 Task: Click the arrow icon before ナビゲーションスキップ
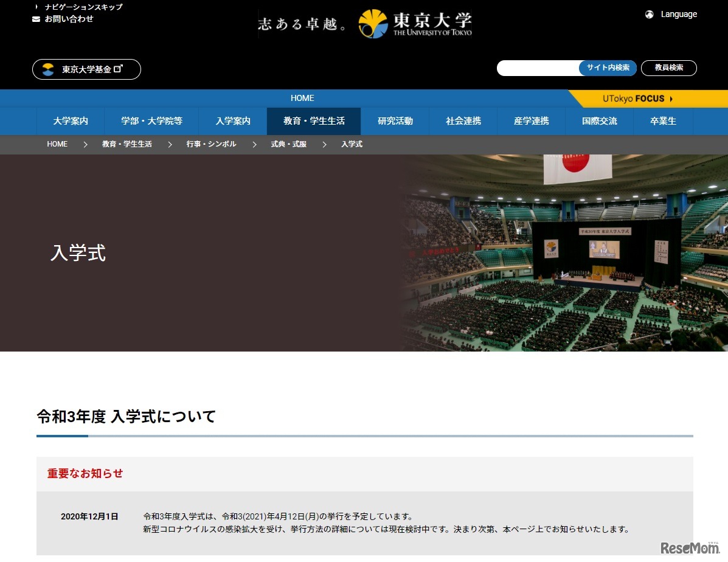pos(35,7)
